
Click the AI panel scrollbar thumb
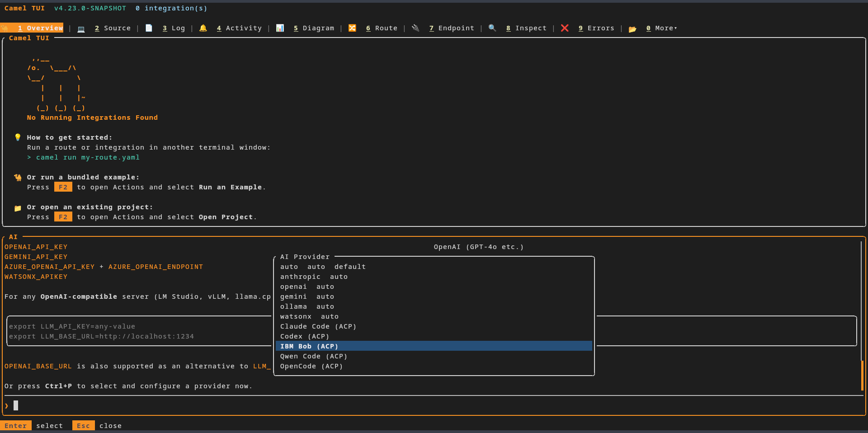tap(863, 375)
